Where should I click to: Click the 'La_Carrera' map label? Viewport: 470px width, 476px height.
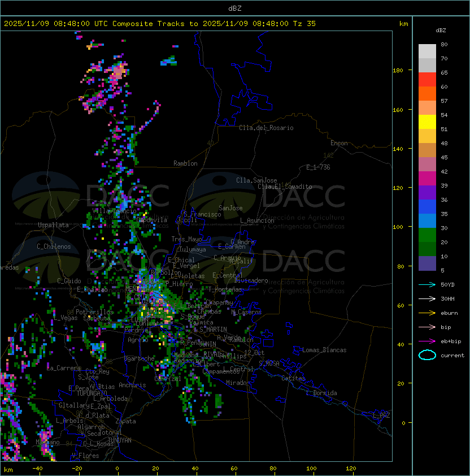point(64,368)
